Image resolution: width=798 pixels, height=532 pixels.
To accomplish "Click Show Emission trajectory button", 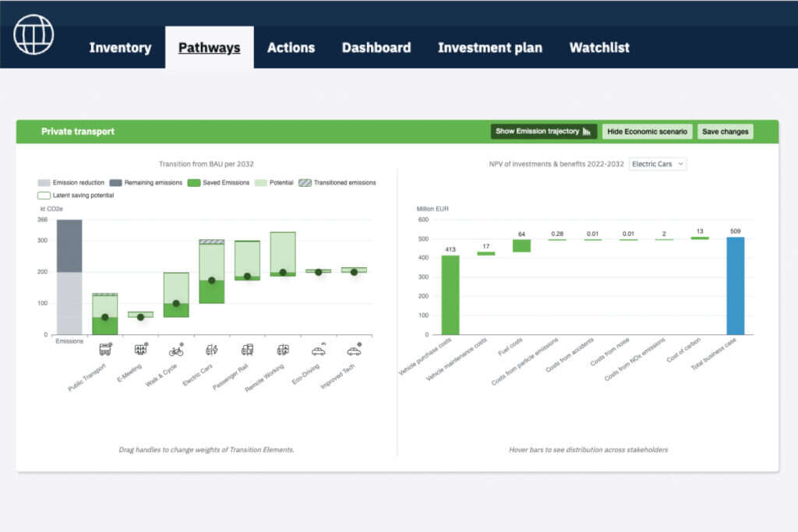I will [x=543, y=131].
